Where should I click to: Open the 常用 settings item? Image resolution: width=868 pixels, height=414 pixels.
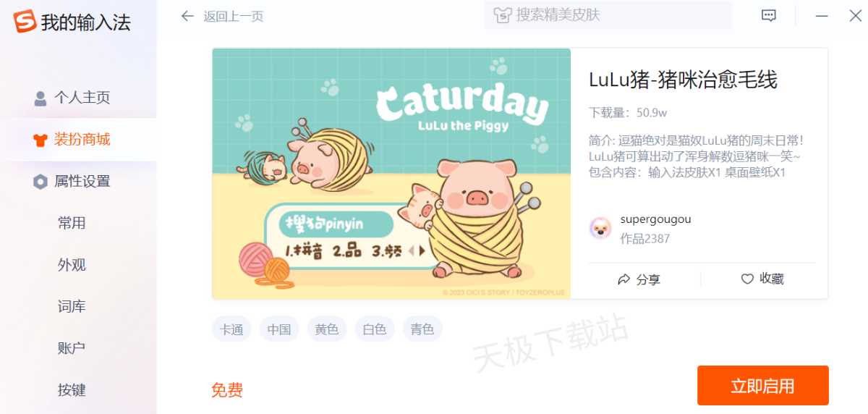click(x=72, y=223)
